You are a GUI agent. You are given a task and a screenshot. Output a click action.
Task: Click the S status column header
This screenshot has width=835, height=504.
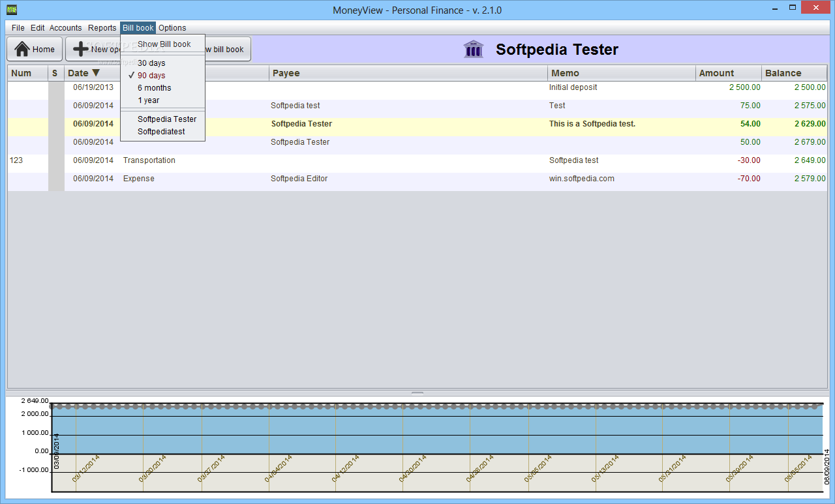(56, 73)
